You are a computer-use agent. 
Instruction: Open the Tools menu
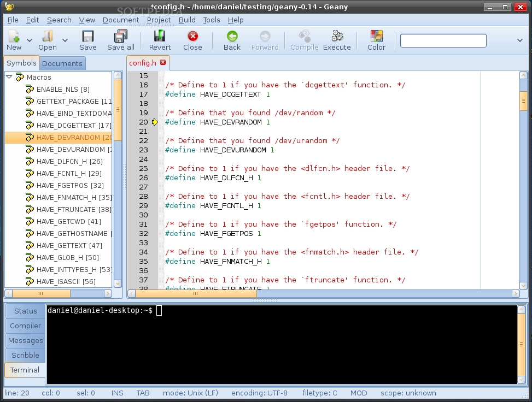212,20
